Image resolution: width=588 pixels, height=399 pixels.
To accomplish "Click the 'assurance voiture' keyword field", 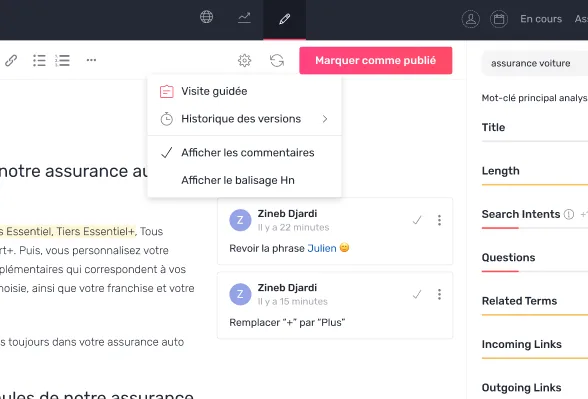I will (x=535, y=63).
